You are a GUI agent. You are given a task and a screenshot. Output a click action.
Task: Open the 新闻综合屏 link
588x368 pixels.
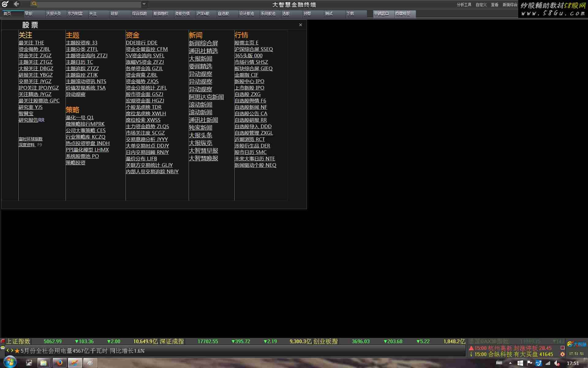203,43
